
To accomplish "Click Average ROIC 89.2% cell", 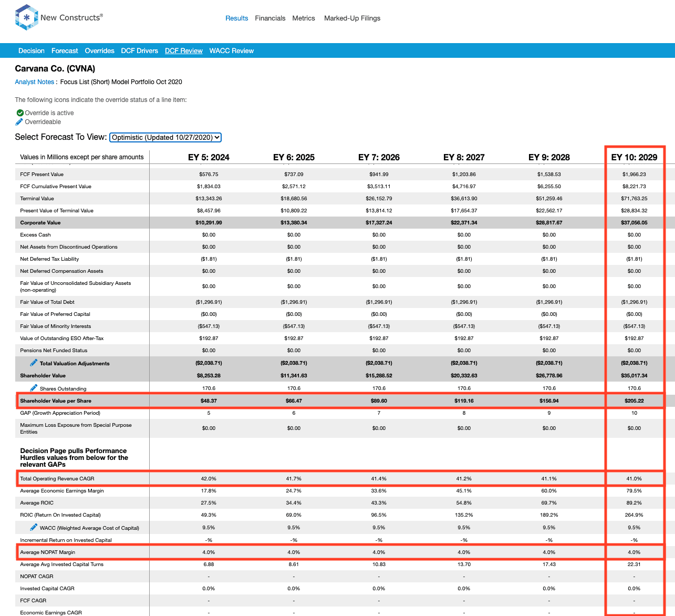I will (x=634, y=502).
